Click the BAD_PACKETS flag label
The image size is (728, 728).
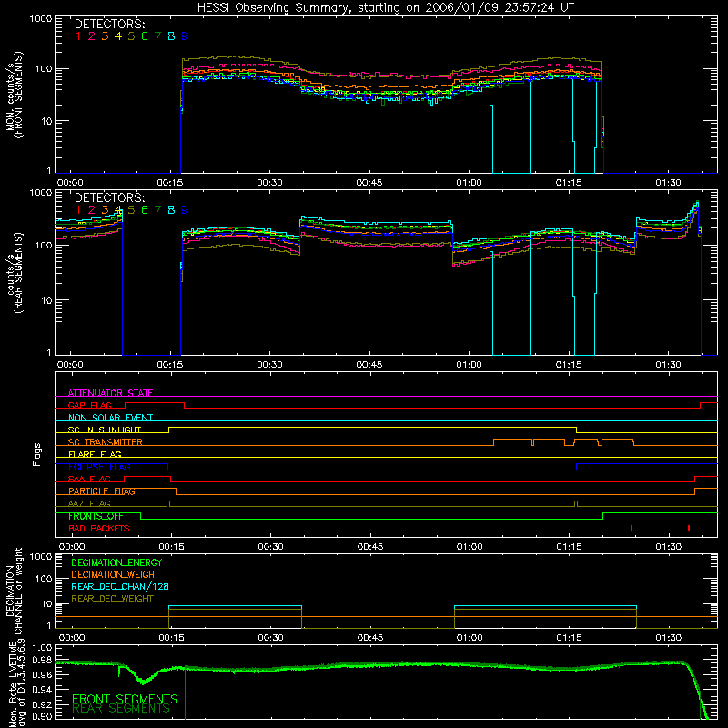click(99, 528)
